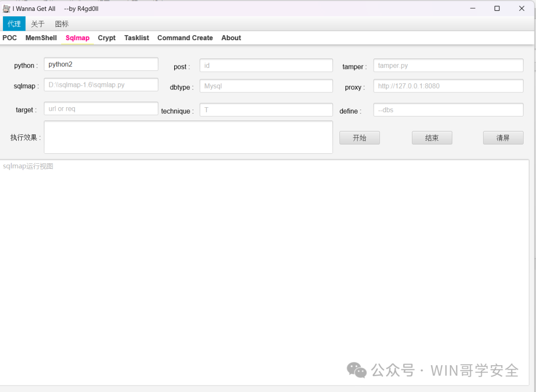Click the window title 'I Wanna Get All'
Image resolution: width=536 pixels, height=392 pixels.
(x=34, y=9)
